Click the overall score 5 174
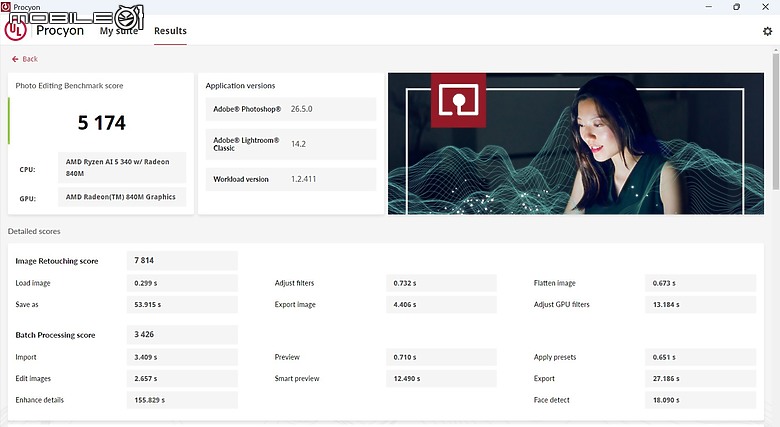780x427 pixels. (x=101, y=123)
